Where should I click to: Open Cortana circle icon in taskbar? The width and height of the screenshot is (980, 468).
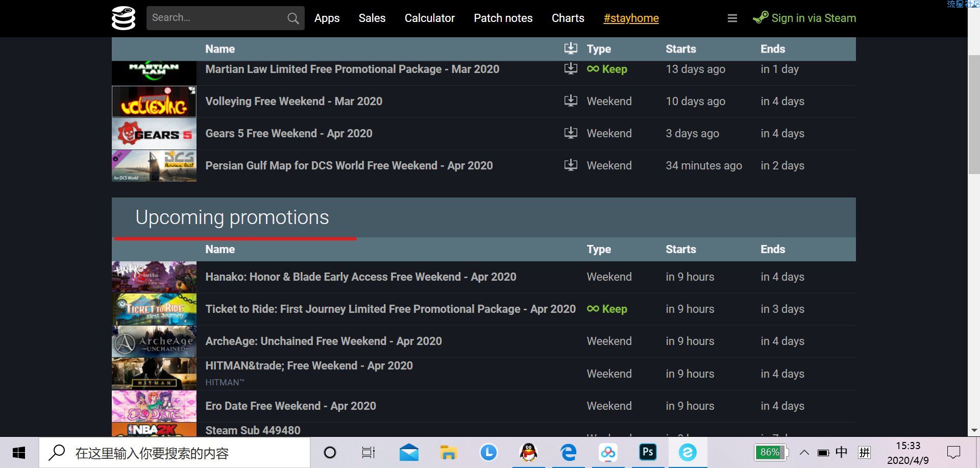[330, 453]
